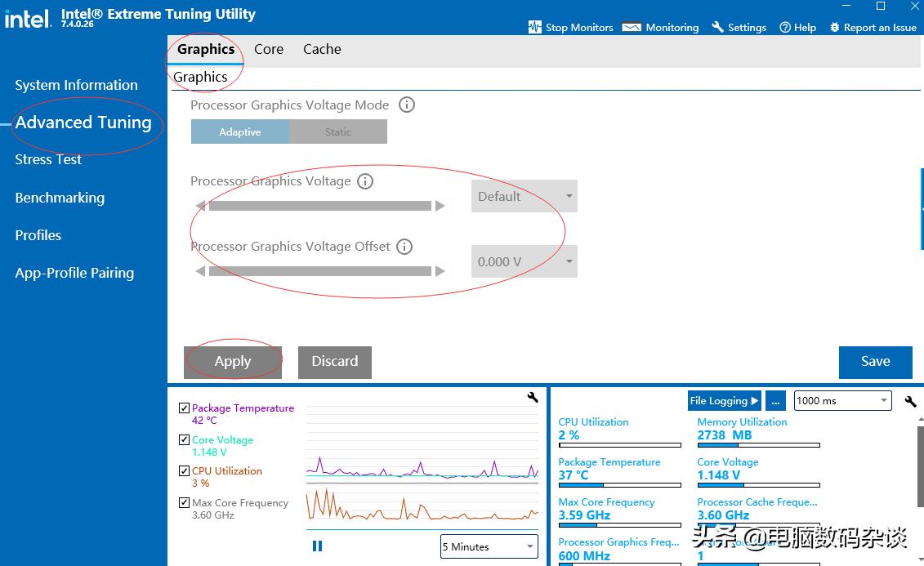Switch to the Cache tab
This screenshot has width=924, height=566.
(322, 49)
